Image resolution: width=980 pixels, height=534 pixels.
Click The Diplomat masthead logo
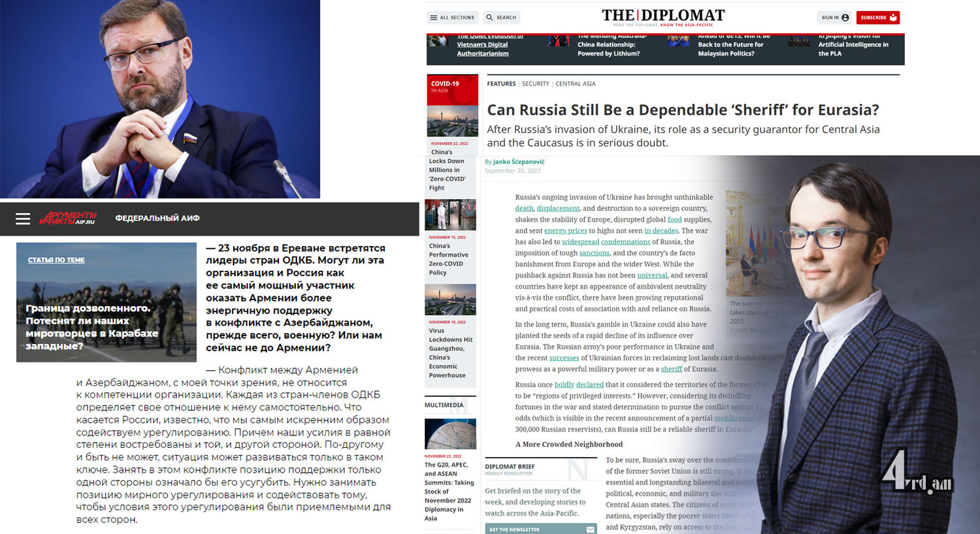coord(663,16)
